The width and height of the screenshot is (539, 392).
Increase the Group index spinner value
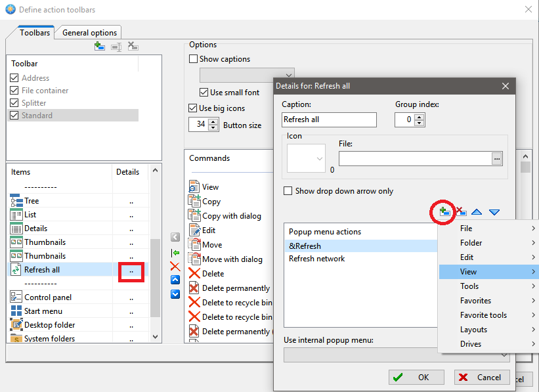[x=420, y=116]
